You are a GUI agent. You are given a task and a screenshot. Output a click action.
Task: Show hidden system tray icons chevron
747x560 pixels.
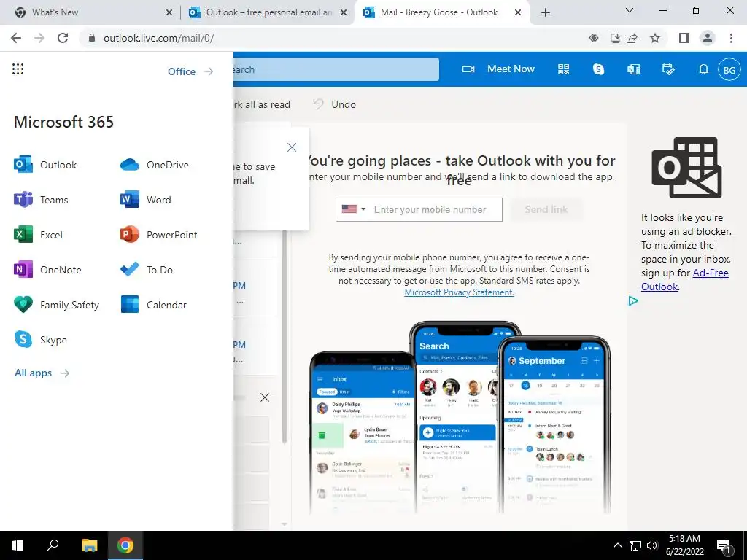point(617,545)
